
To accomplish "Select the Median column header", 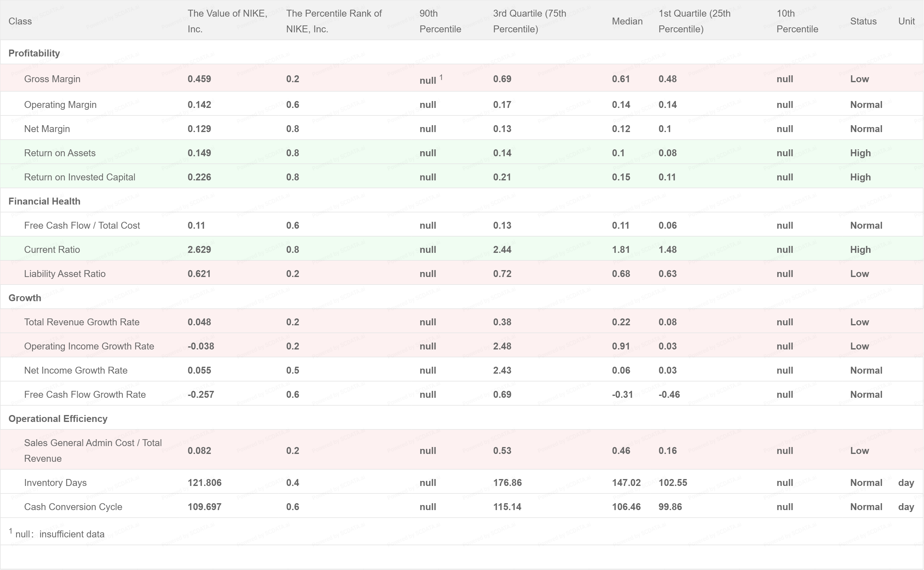I will pyautogui.click(x=627, y=21).
